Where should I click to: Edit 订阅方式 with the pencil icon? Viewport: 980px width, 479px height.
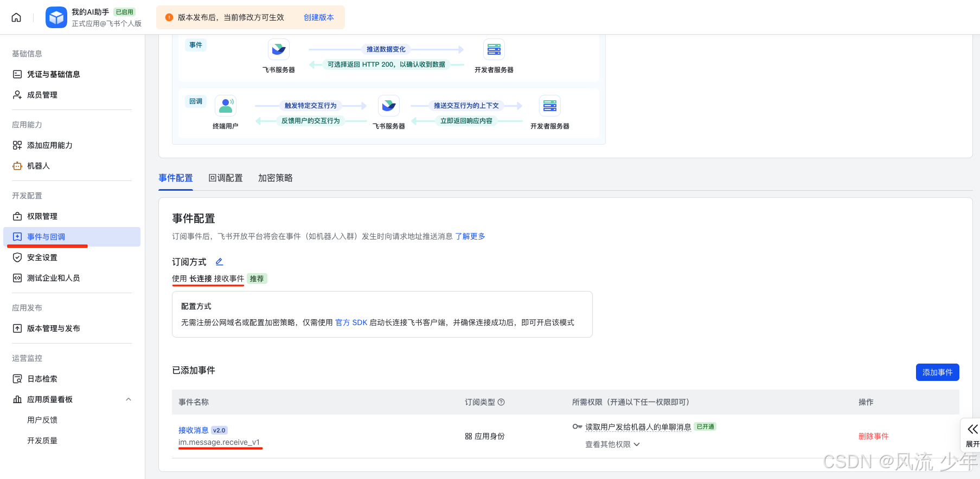click(219, 262)
